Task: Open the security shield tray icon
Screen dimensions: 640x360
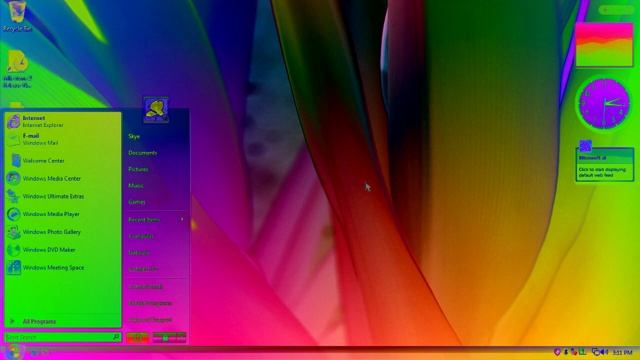Action: [557, 352]
